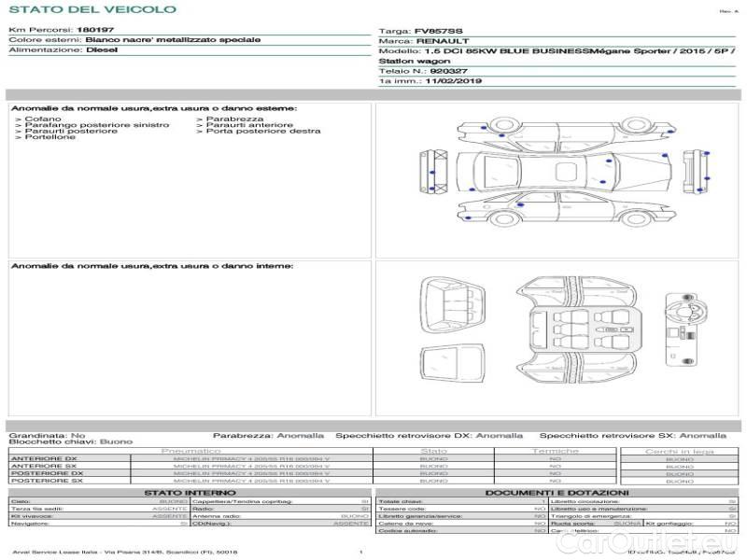This screenshot has width=747, height=560.
Task: Click 'Specchietto retrovisore SX: Anomalia'
Action: coord(633,435)
